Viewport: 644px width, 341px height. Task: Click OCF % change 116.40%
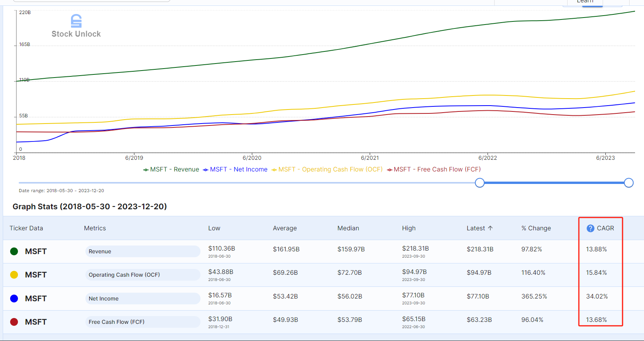click(x=533, y=272)
